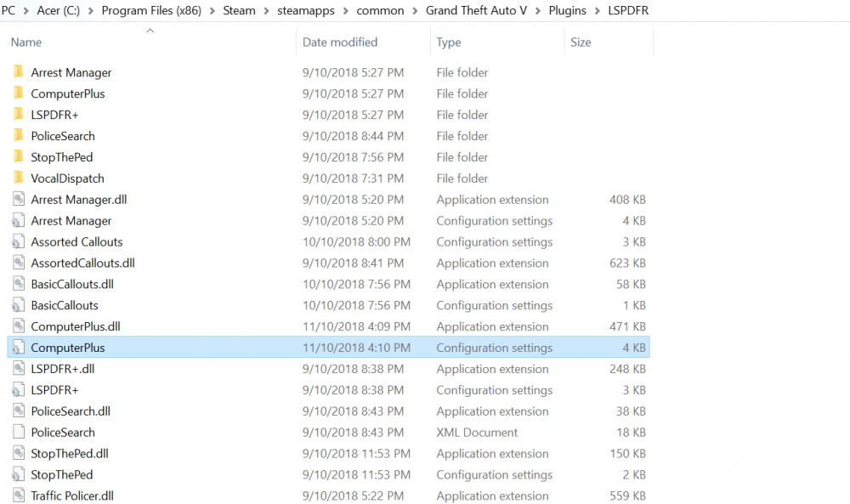Navigate to common in the address bar
The image size is (850, 504).
click(380, 10)
